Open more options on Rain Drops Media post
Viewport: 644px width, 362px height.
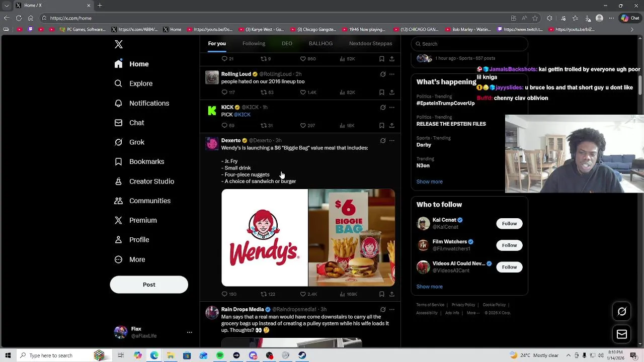pos(392,310)
